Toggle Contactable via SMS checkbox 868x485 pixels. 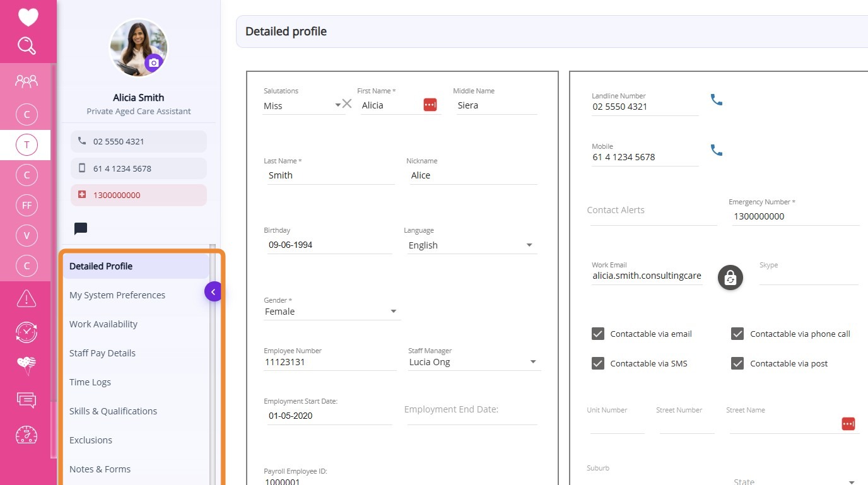click(598, 363)
